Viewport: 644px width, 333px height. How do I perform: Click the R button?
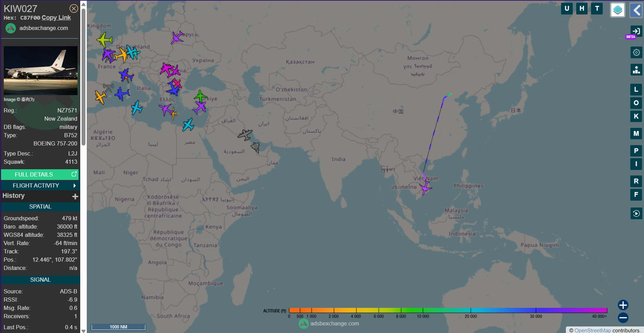pos(636,181)
